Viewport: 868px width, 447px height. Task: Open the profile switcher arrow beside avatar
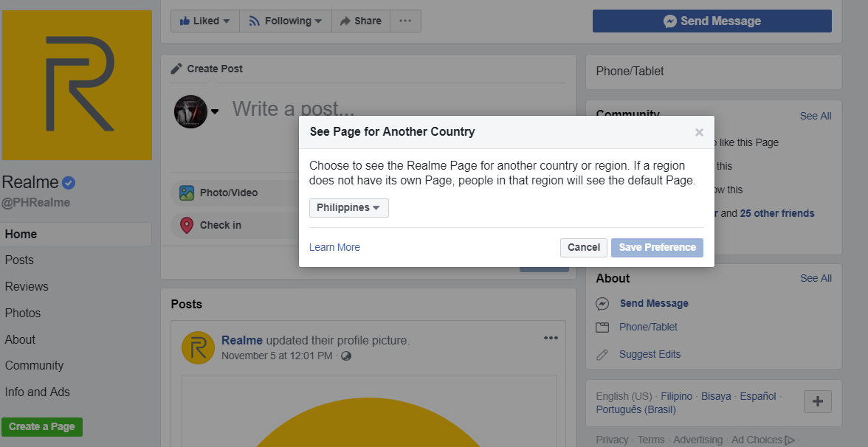tap(215, 111)
